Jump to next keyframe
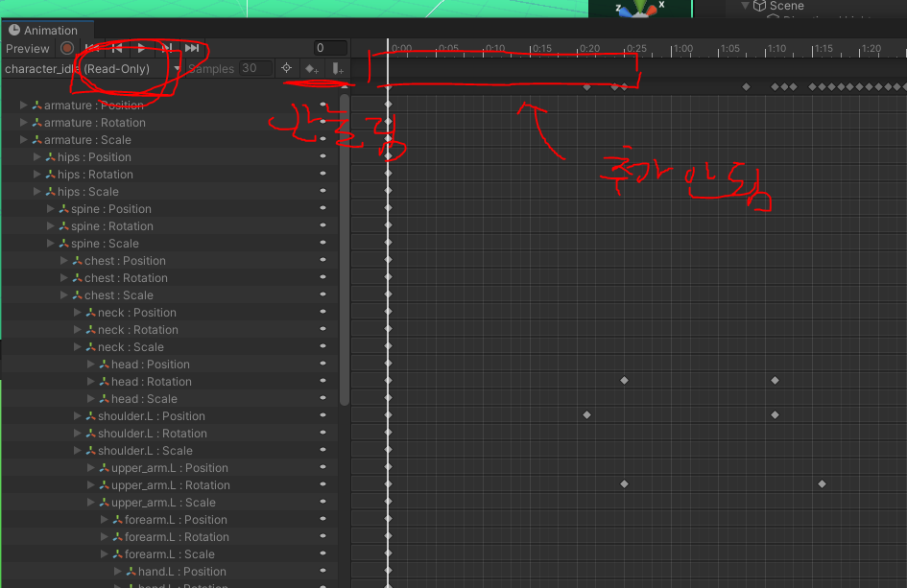This screenshot has height=588, width=907. pyautogui.click(x=167, y=48)
